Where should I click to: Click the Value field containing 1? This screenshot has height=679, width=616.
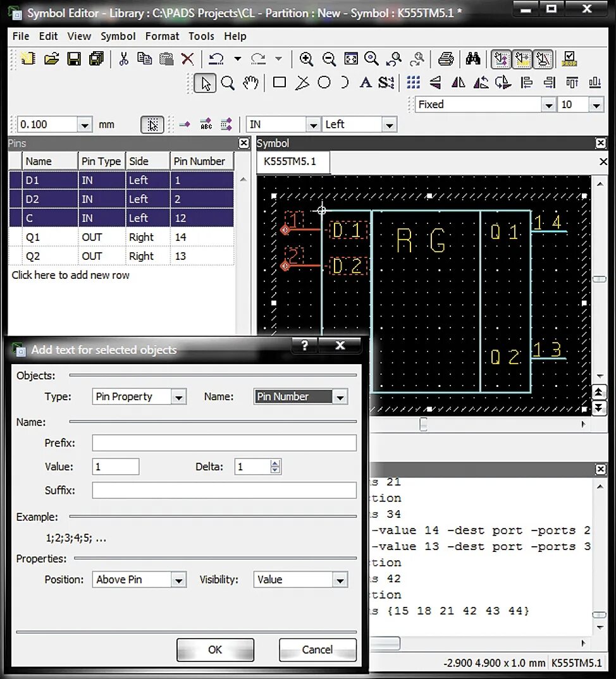116,467
